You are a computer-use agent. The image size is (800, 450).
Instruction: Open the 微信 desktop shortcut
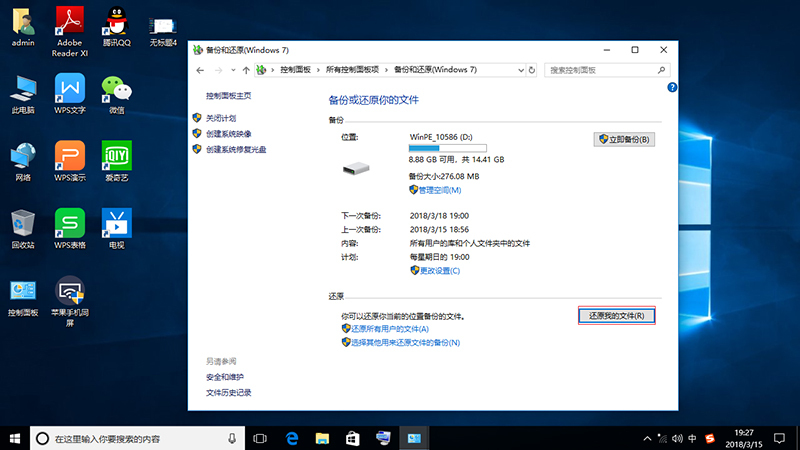116,95
